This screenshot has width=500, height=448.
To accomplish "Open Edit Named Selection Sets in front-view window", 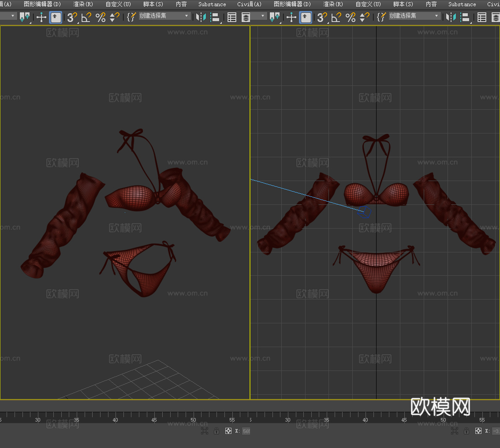I will 381,17.
